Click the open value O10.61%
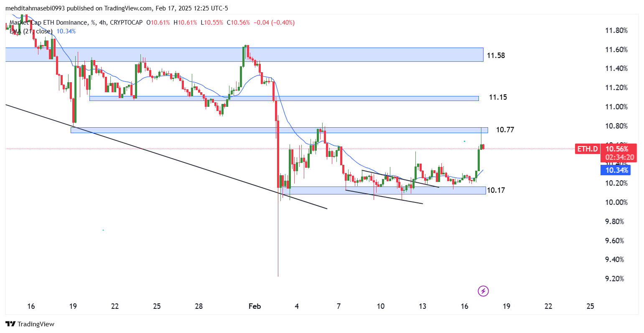This screenshot has height=333, width=644. tap(158, 23)
